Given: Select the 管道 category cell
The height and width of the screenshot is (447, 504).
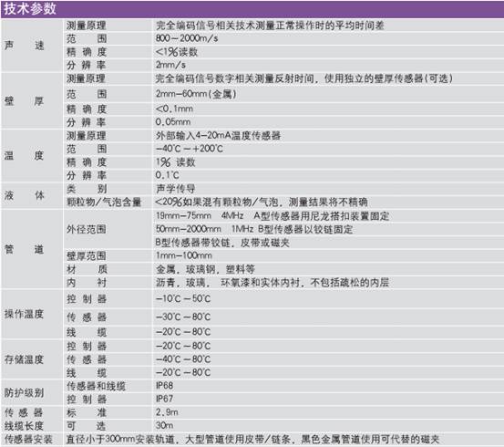Looking at the screenshot, I should click(32, 249).
